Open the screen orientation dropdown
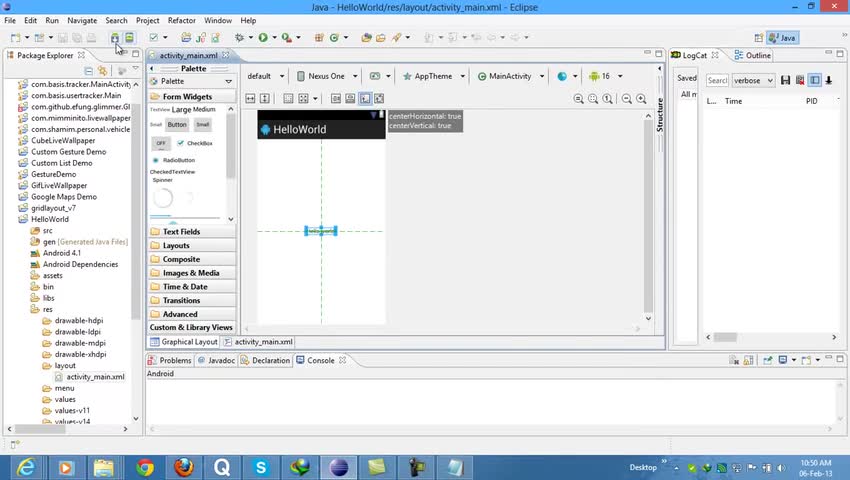The height and width of the screenshot is (480, 850). (379, 76)
